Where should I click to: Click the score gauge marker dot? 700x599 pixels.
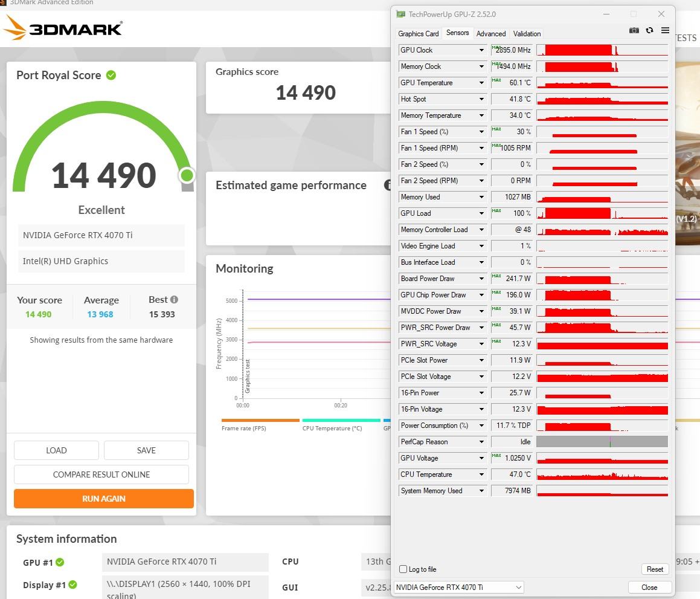pos(187,175)
